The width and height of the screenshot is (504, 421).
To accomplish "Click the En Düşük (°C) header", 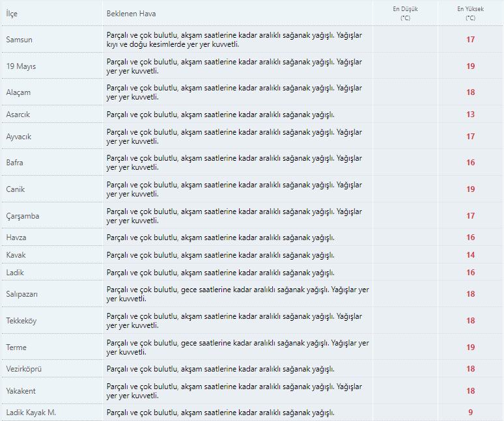I will (405, 14).
